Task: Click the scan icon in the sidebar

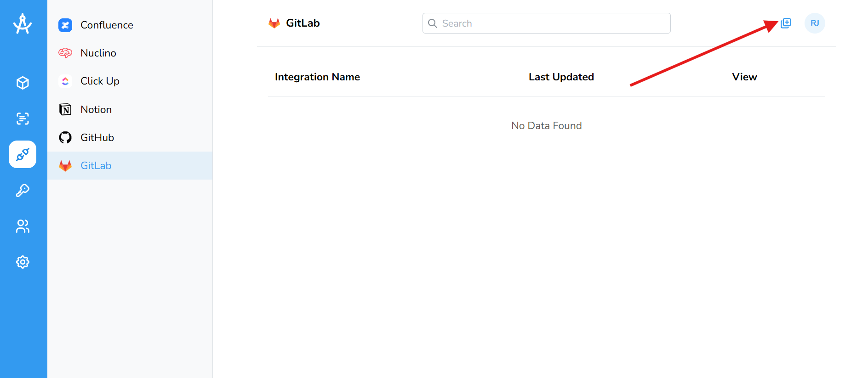Action: [22, 118]
